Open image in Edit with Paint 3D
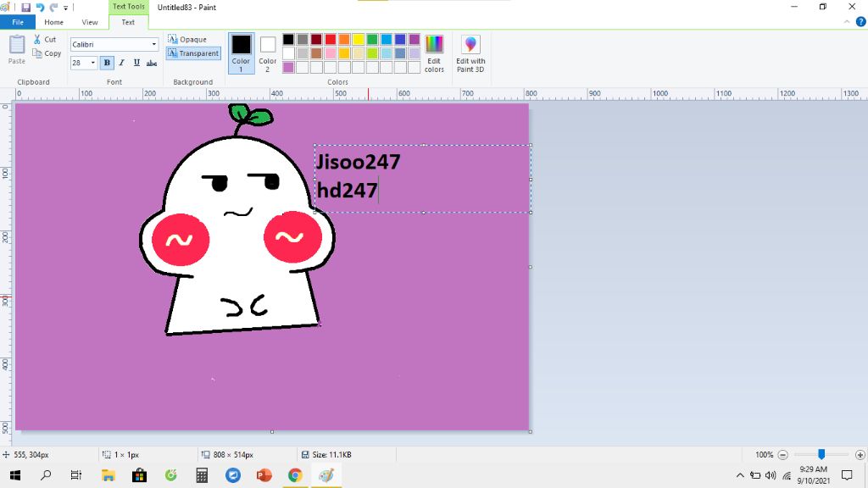Image resolution: width=868 pixels, height=488 pixels. 470,53
